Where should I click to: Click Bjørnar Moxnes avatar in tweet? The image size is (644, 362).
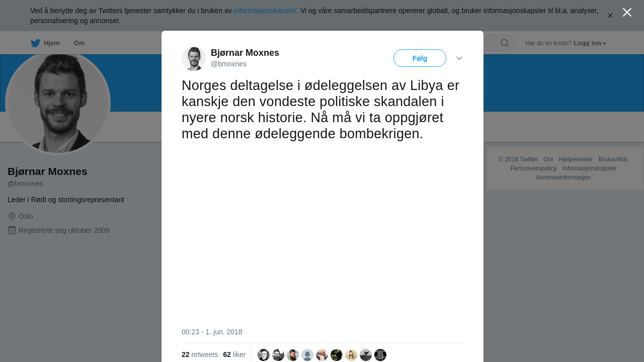pos(194,59)
